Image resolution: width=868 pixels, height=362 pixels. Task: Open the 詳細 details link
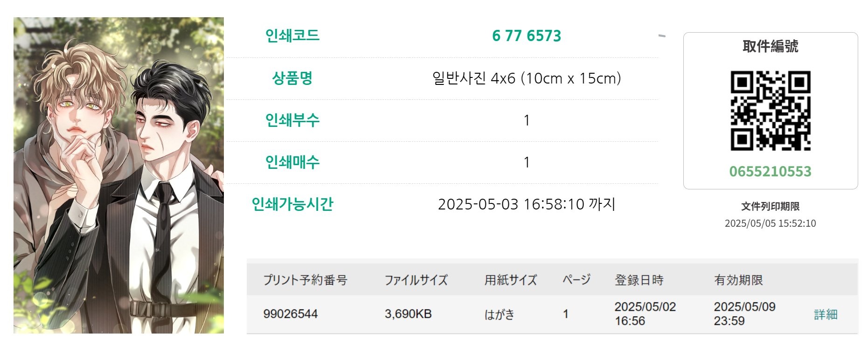[826, 314]
